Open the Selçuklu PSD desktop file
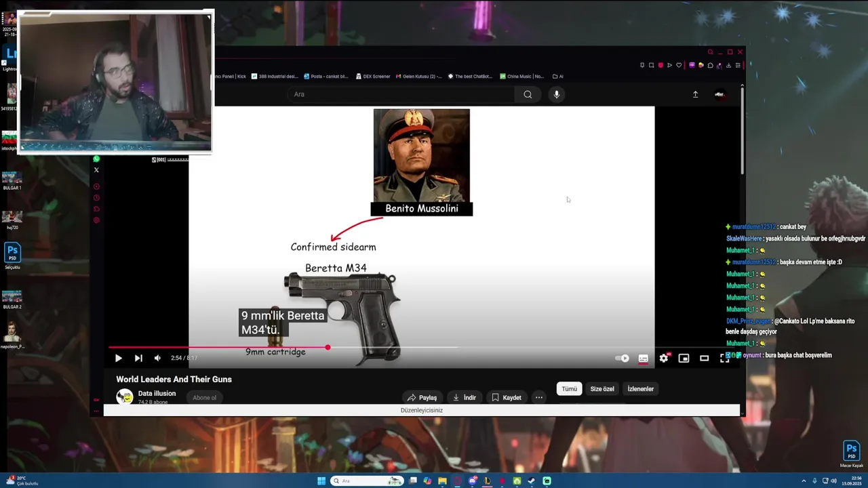Viewport: 868px width, 488px height. click(x=12, y=256)
